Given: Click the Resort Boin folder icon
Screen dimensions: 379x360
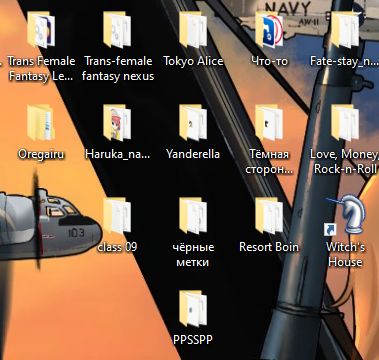Looking at the screenshot, I should pyautogui.click(x=269, y=215).
